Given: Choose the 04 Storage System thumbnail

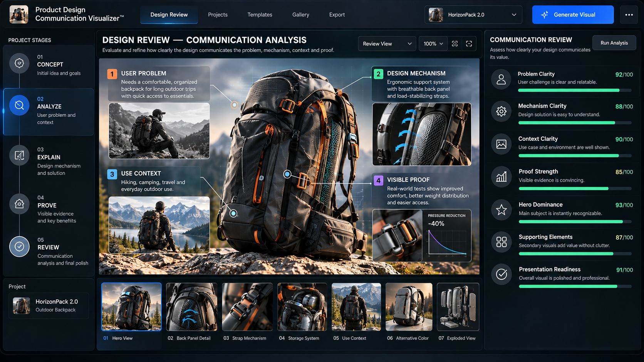Looking at the screenshot, I should [302, 307].
